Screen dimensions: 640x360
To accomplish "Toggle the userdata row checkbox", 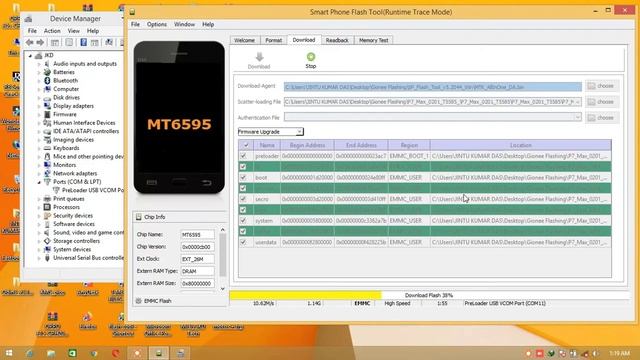I will 243,242.
